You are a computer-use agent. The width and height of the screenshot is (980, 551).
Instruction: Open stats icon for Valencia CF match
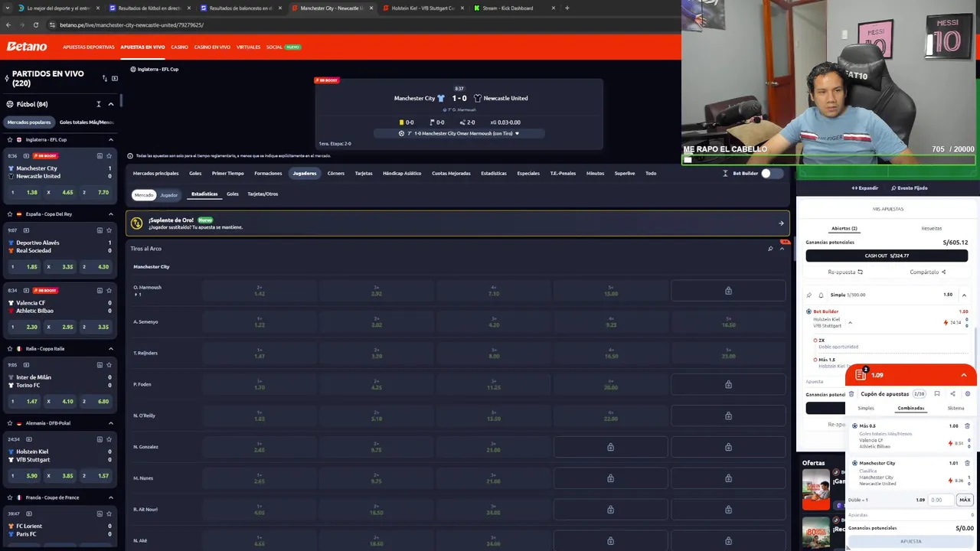coord(100,291)
